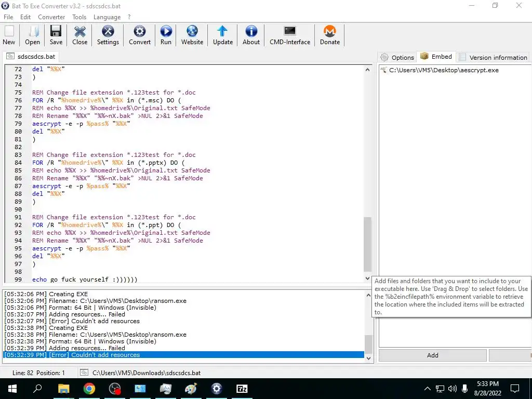Open a file with the Open icon
Screen dimensions: 532x399
click(32, 35)
